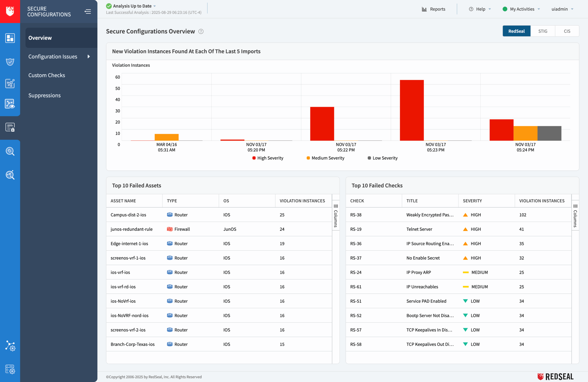Open the dashboard icon in left rail
588x382 pixels.
10,38
